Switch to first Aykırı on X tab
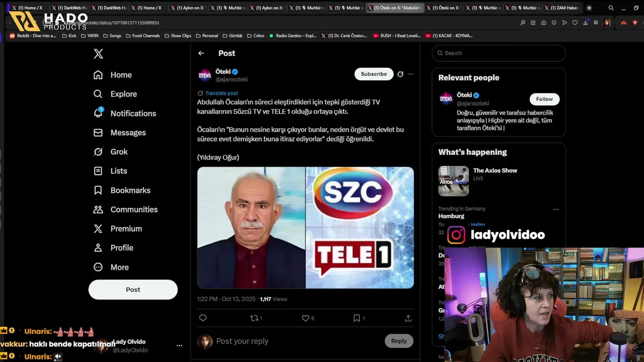 188,8
